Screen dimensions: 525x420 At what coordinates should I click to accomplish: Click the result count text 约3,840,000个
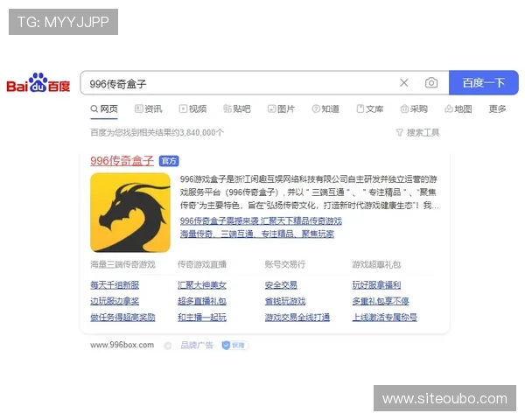pos(198,133)
